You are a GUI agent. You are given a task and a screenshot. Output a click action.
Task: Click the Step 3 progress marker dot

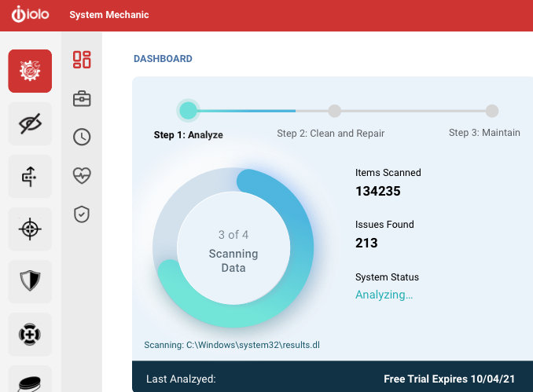coord(492,111)
